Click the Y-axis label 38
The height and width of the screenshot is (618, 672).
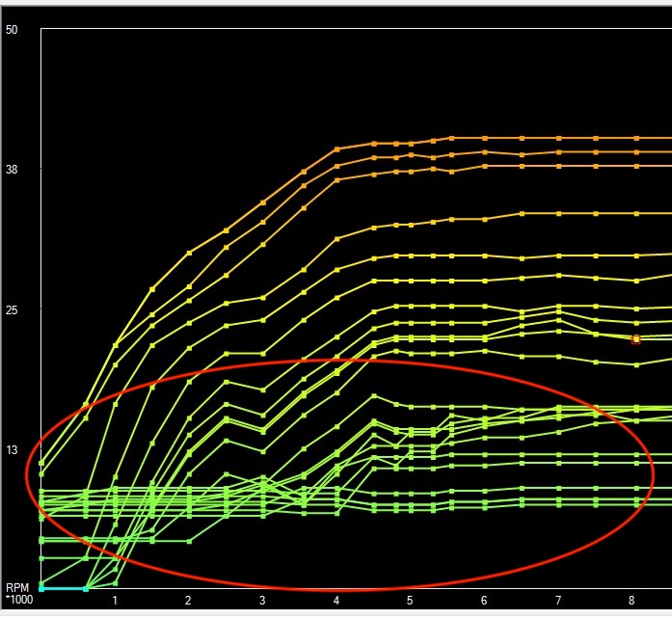(x=13, y=170)
